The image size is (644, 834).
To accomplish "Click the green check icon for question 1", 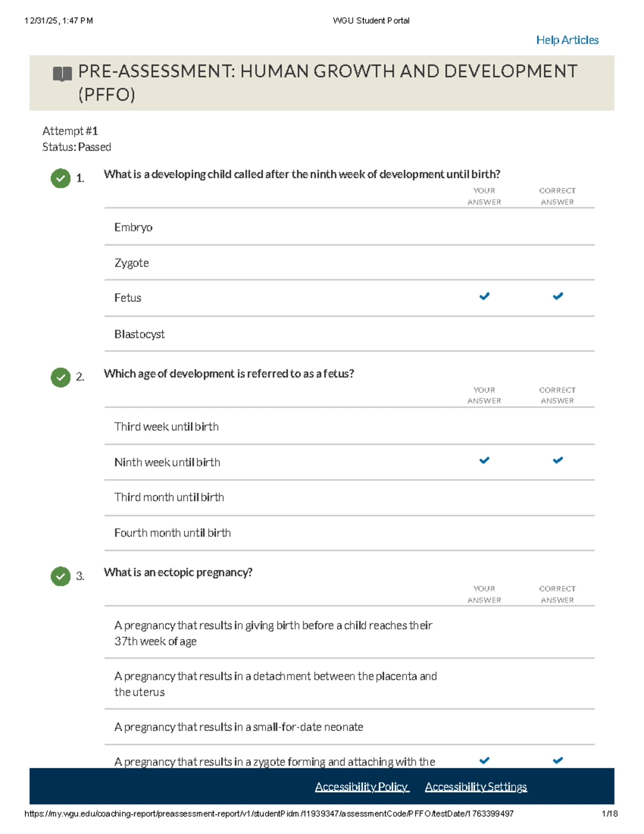I will tap(61, 178).
